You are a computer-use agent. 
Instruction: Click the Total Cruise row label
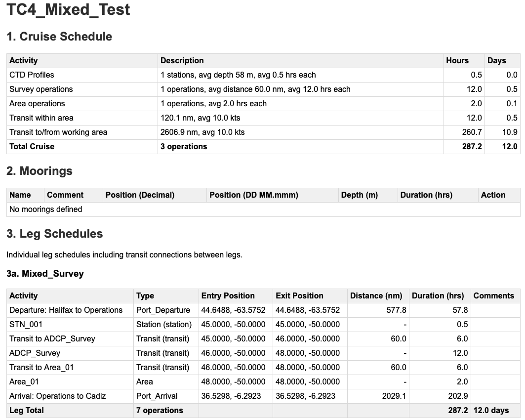point(32,146)
